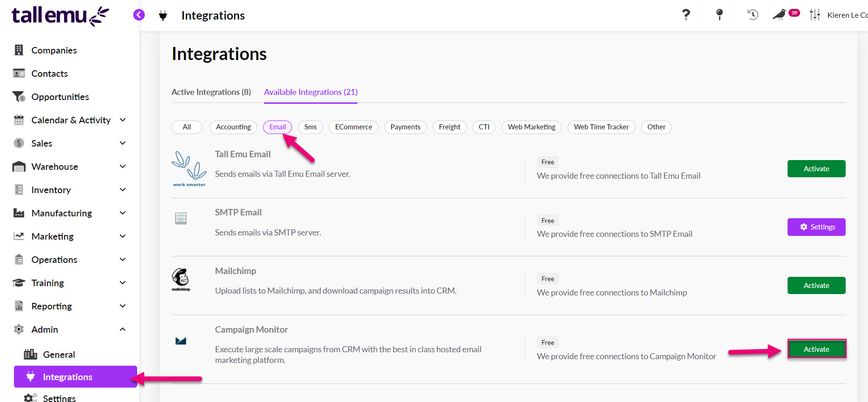
Task: Open user name Kieren Le menu
Action: [x=847, y=15]
